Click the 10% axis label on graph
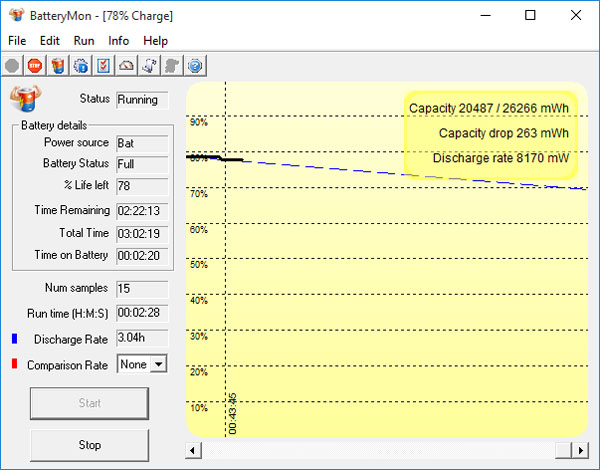Image resolution: width=600 pixels, height=470 pixels. pyautogui.click(x=199, y=408)
